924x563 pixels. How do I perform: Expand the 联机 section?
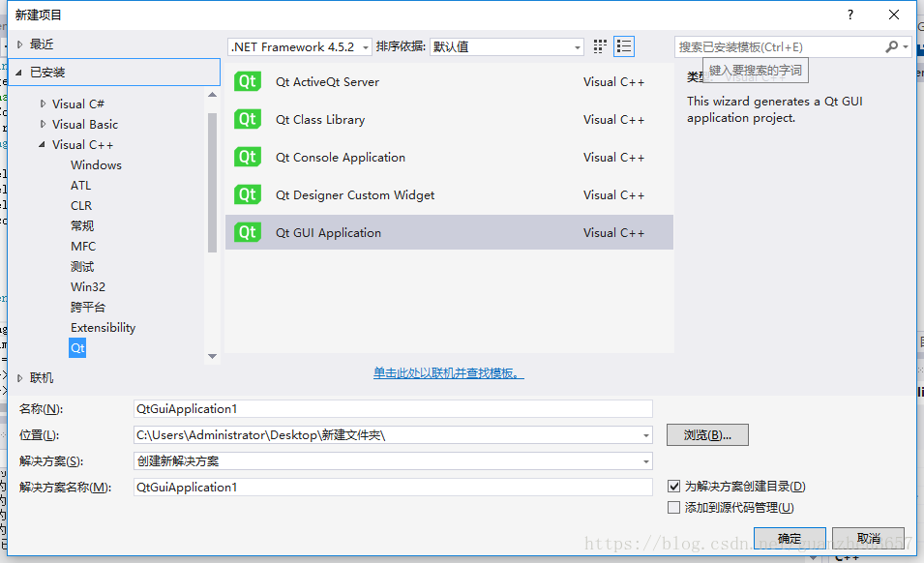(x=20, y=378)
